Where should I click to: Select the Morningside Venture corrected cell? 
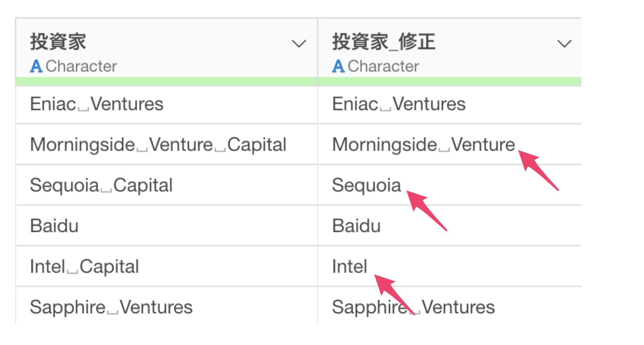tap(450, 144)
